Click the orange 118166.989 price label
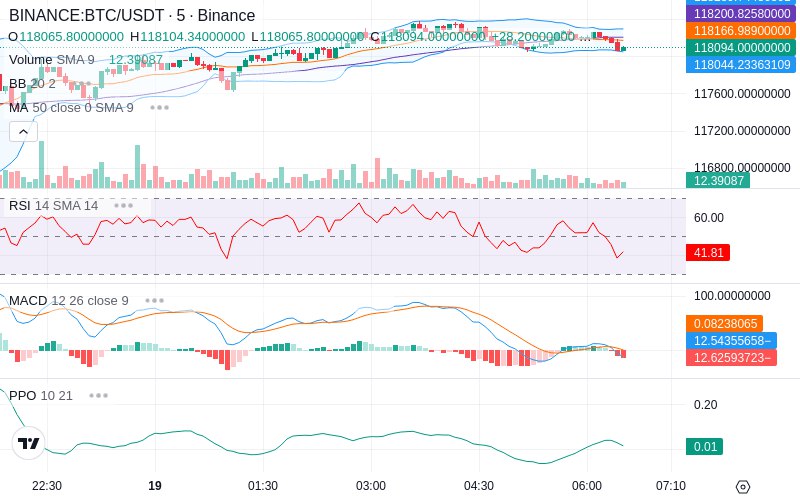This screenshot has width=800, height=500. pos(741,31)
